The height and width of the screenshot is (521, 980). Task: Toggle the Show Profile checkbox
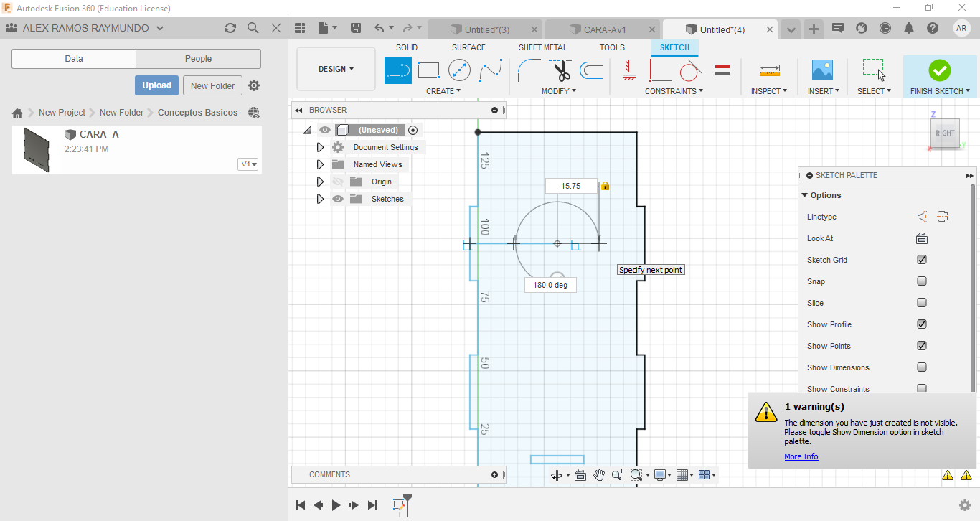(x=922, y=324)
